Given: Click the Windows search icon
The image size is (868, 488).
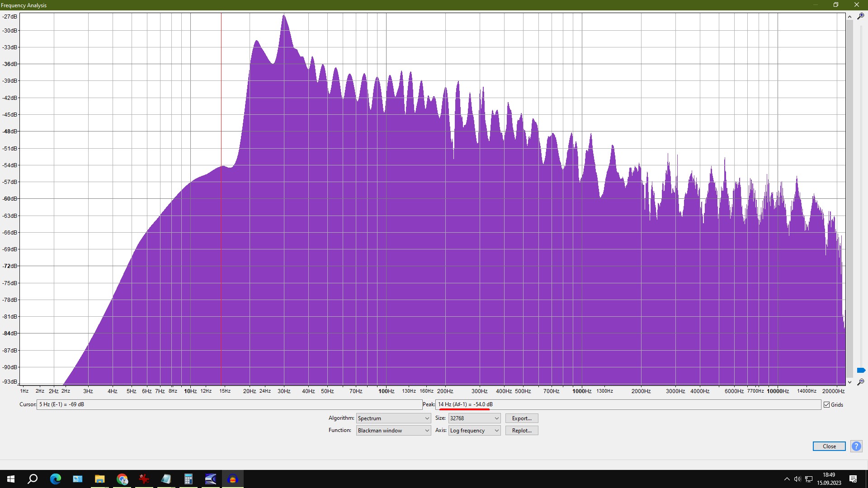Looking at the screenshot, I should [33, 479].
